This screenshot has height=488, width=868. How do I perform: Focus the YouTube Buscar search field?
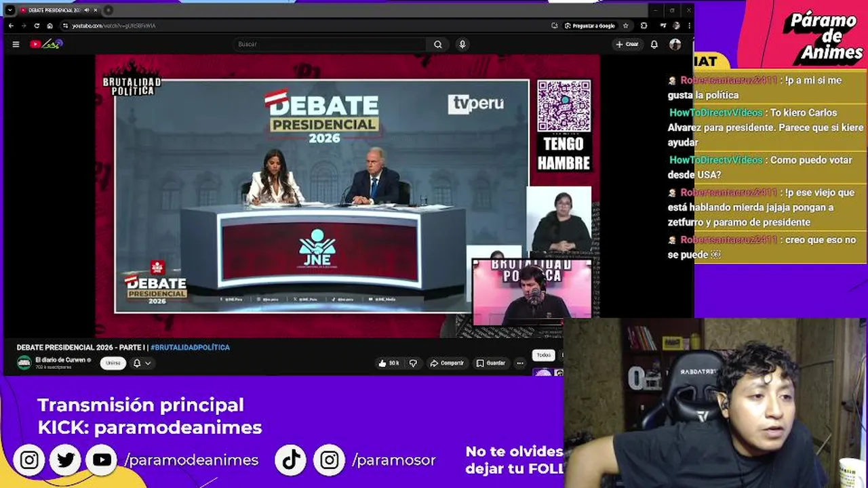click(x=330, y=44)
